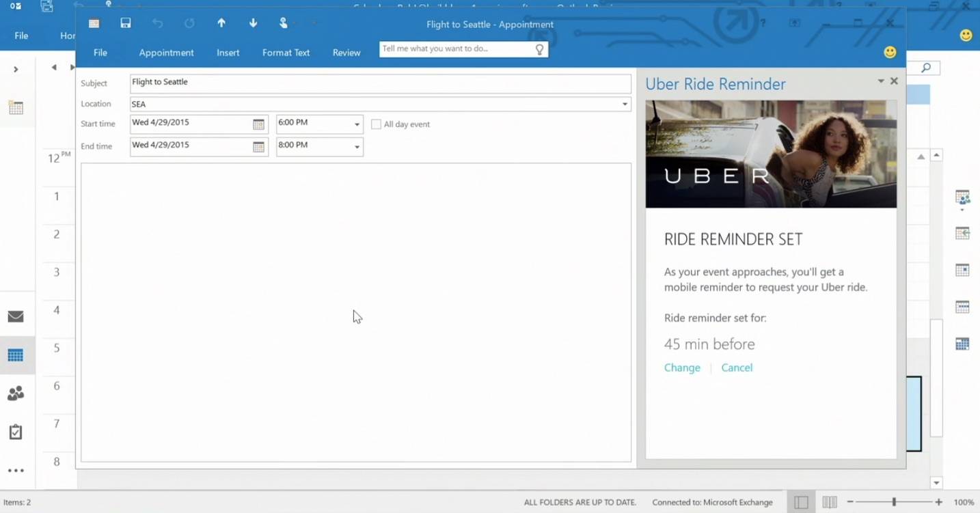980x513 pixels.
Task: Switch to Mail view in sidebar
Action: (16, 316)
